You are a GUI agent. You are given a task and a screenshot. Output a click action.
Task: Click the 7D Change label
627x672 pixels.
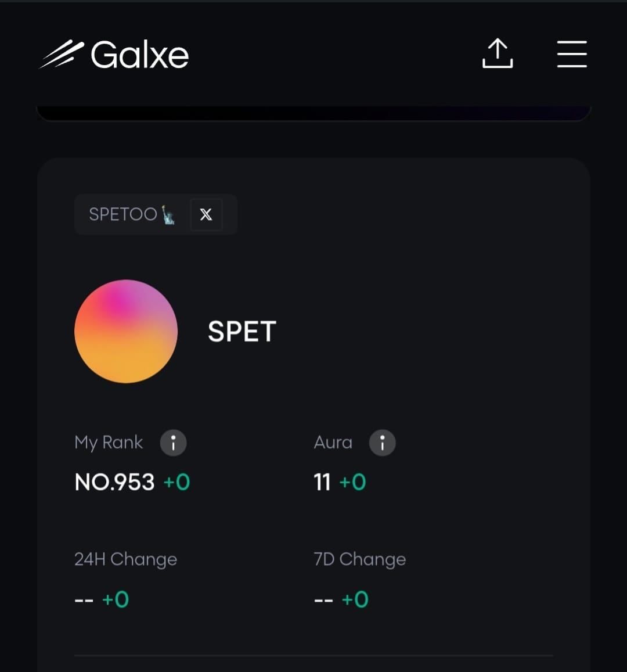click(359, 559)
